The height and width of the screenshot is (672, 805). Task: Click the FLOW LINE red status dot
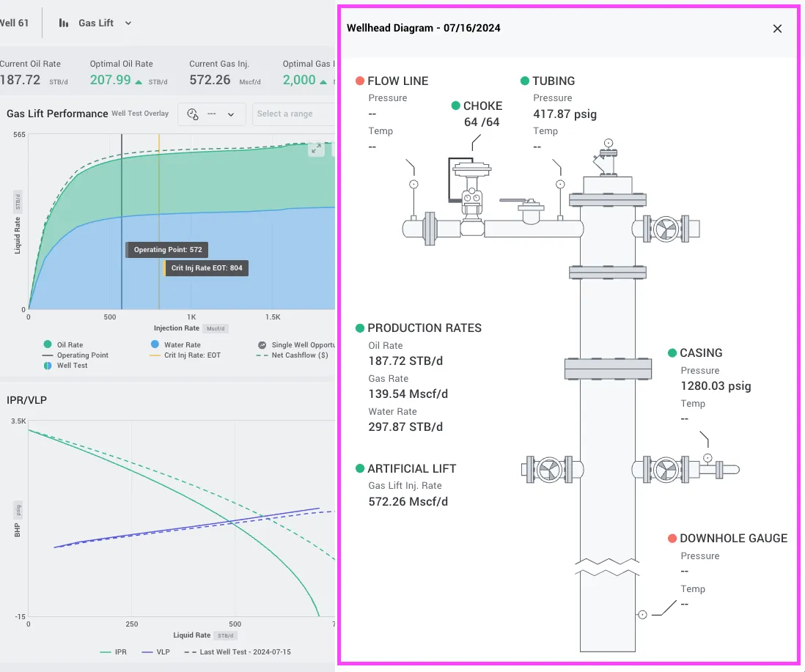pos(360,81)
